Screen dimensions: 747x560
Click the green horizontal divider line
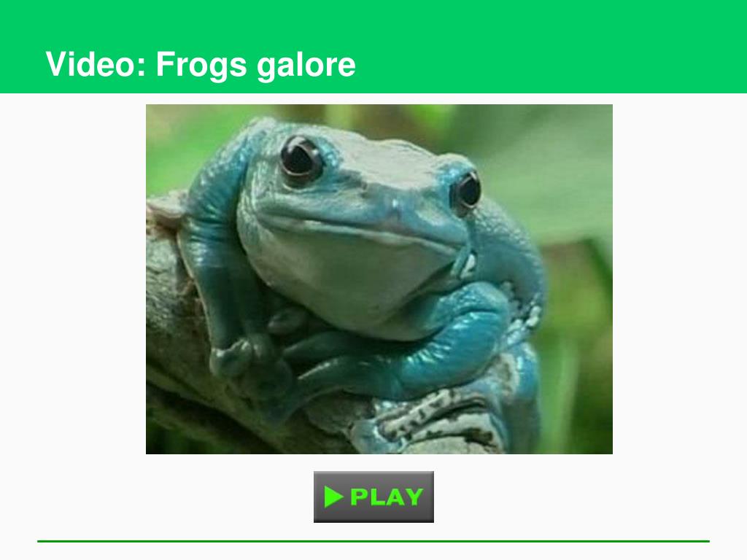(x=373, y=541)
